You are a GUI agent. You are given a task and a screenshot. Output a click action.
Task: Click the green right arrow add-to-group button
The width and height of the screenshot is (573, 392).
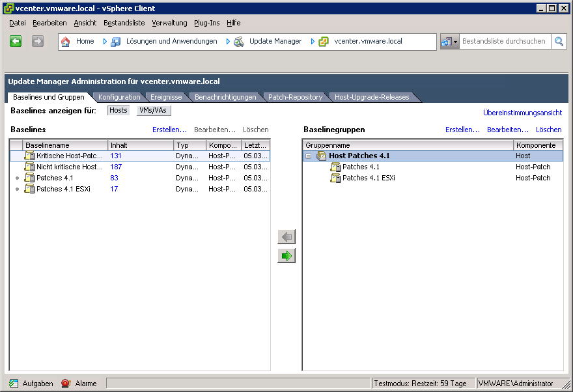(286, 256)
